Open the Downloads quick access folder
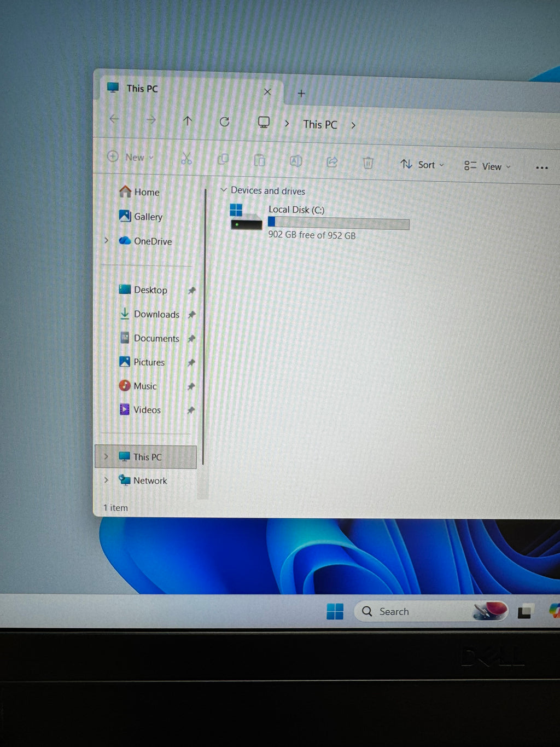Screen dimensions: 560x747 [x=149, y=314]
